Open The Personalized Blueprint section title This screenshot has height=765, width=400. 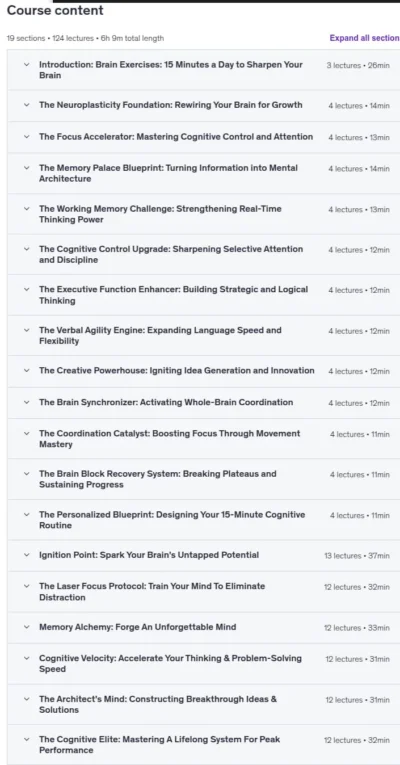tap(172, 520)
